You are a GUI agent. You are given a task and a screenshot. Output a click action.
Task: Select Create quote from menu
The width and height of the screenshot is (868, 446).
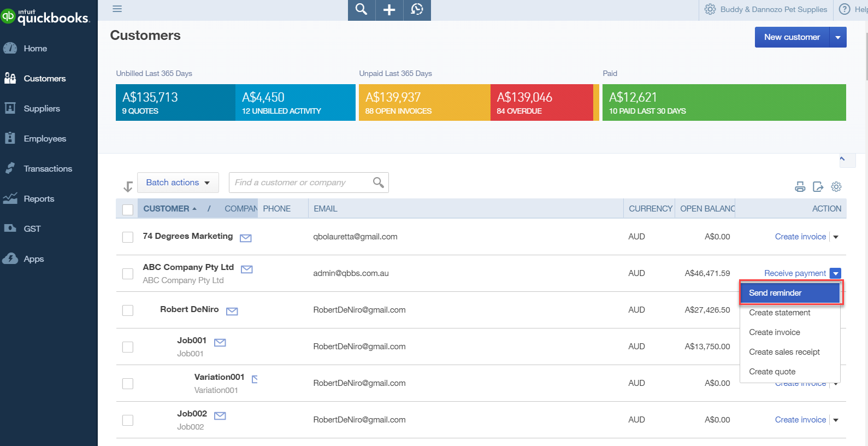790,372
